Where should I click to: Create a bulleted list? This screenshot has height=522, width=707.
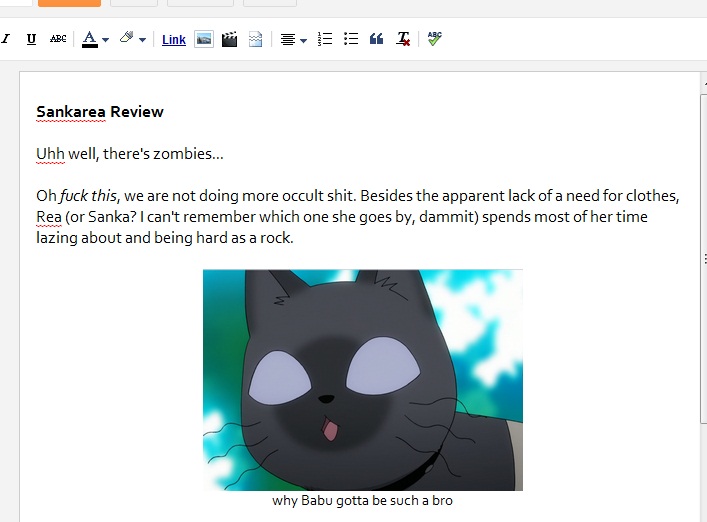351,39
